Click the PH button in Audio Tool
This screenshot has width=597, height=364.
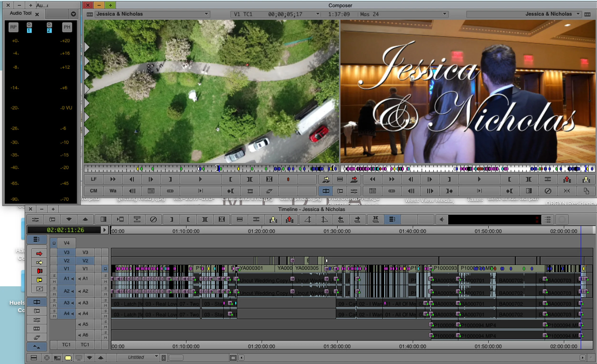coord(67,27)
